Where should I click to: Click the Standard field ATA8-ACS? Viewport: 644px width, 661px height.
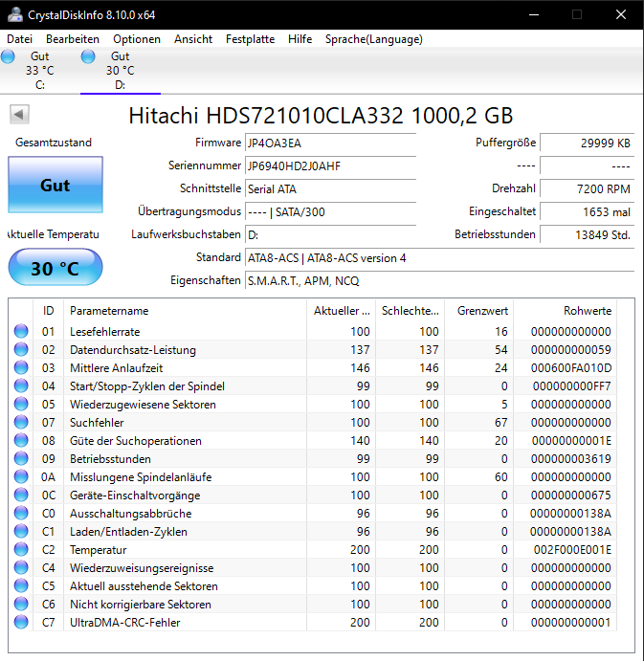(x=440, y=258)
